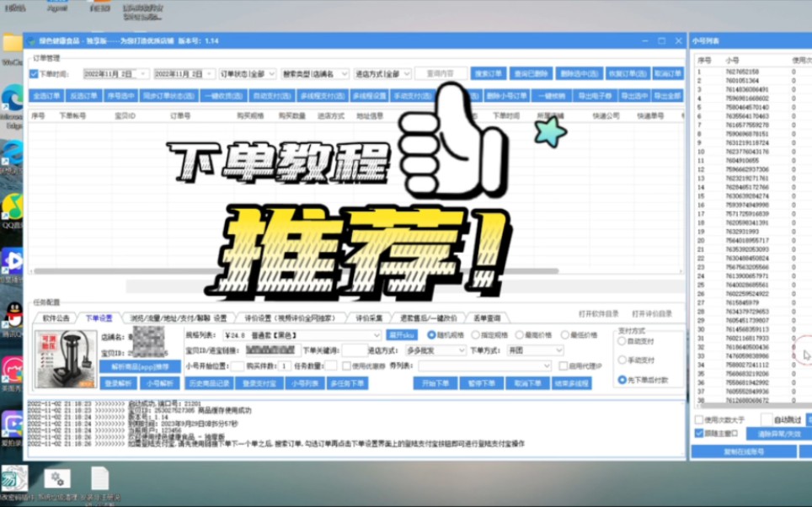Enable the 使用优惠券 coupon checkbox

click(x=346, y=366)
